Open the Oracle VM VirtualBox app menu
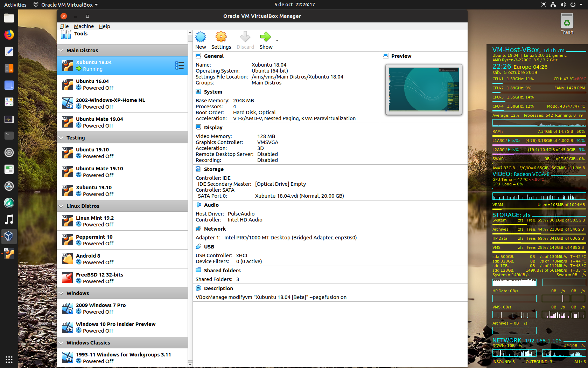 pyautogui.click(x=66, y=5)
